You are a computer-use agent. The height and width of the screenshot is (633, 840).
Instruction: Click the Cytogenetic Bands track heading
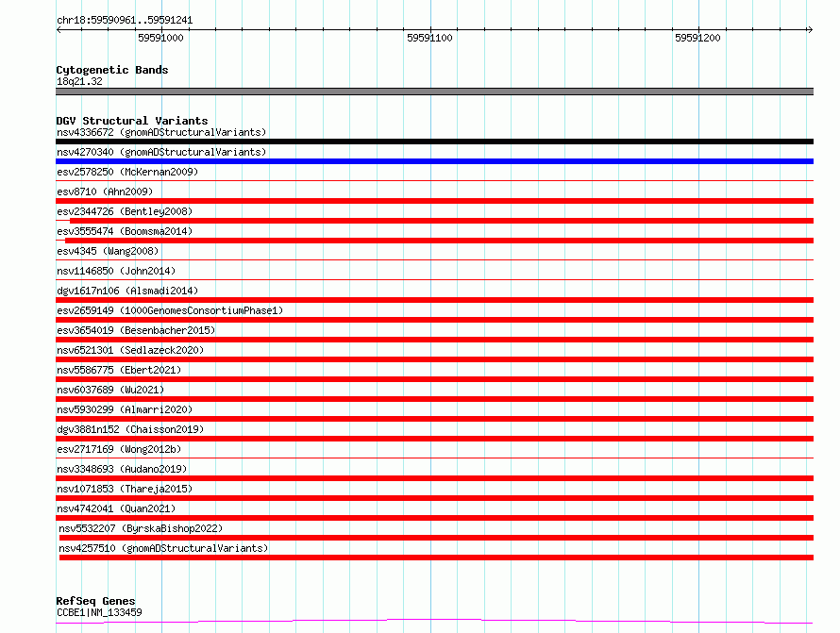pos(112,70)
